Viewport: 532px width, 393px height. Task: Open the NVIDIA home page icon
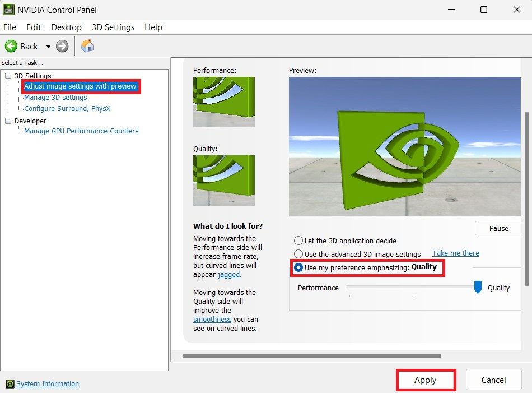pyautogui.click(x=87, y=46)
